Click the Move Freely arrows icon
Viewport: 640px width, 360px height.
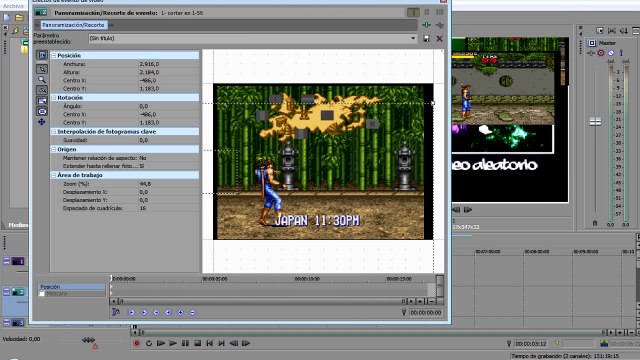pos(42,122)
